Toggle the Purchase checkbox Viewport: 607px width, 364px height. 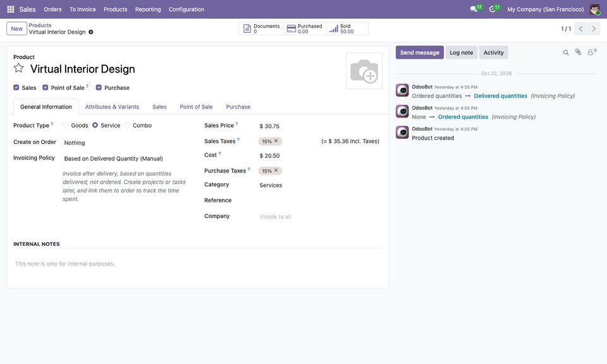tap(99, 87)
